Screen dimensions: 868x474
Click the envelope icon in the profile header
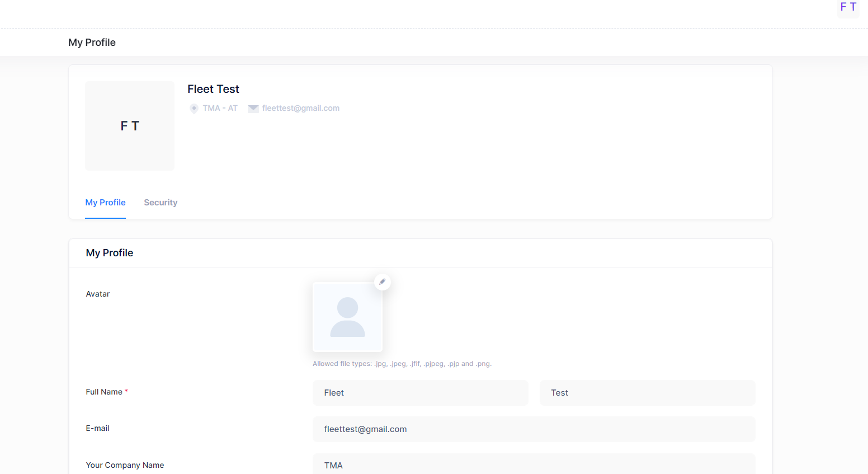pos(253,109)
